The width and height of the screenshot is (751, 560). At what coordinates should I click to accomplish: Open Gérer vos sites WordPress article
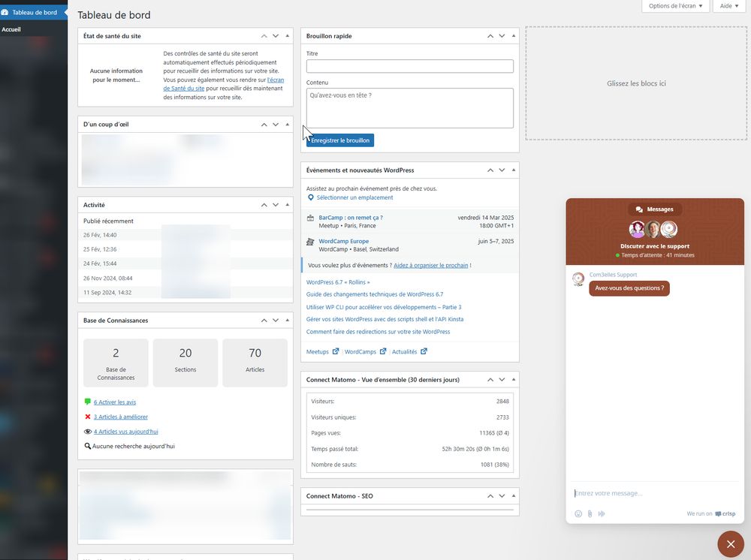click(x=385, y=319)
